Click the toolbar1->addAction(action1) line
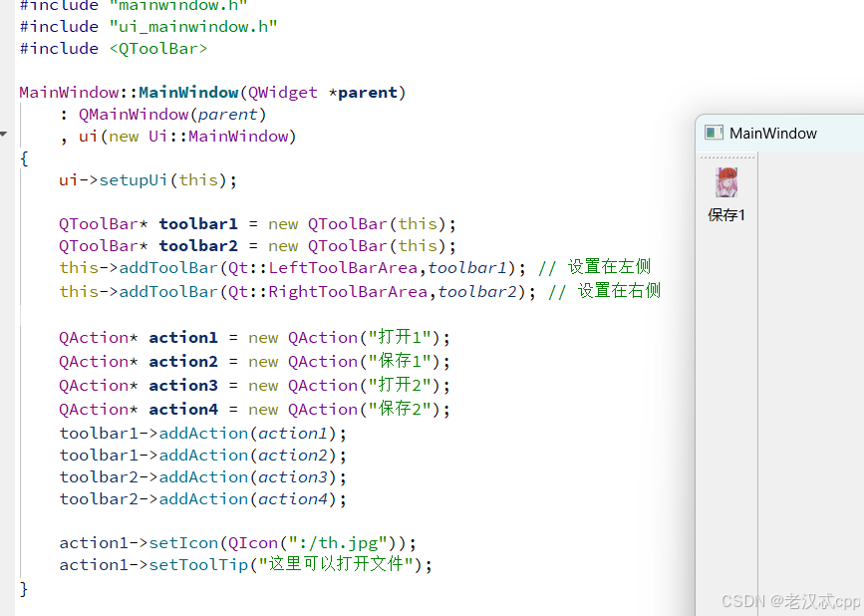Viewport: 864px width, 616px height. click(x=202, y=434)
